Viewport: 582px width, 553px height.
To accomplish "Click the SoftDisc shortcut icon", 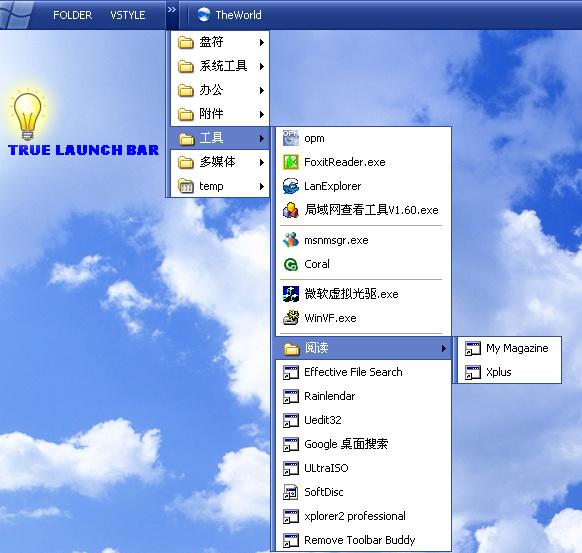I will pos(291,492).
